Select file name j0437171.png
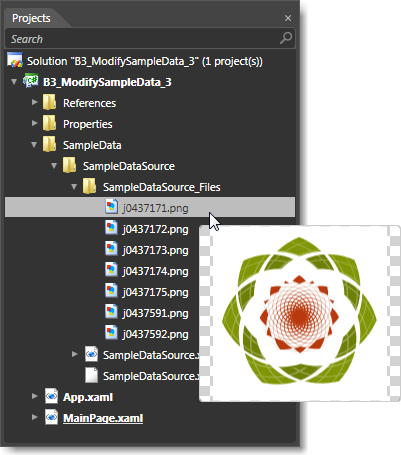This screenshot has height=455, width=401. (x=155, y=208)
